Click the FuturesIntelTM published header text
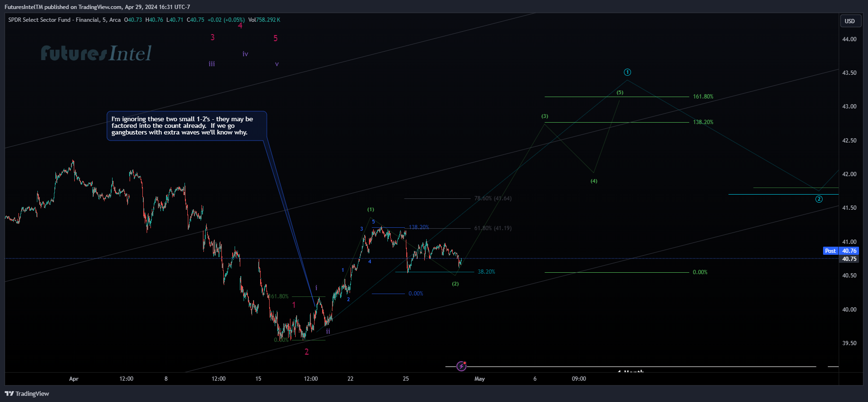Image resolution: width=868 pixels, height=402 pixels. tap(97, 7)
